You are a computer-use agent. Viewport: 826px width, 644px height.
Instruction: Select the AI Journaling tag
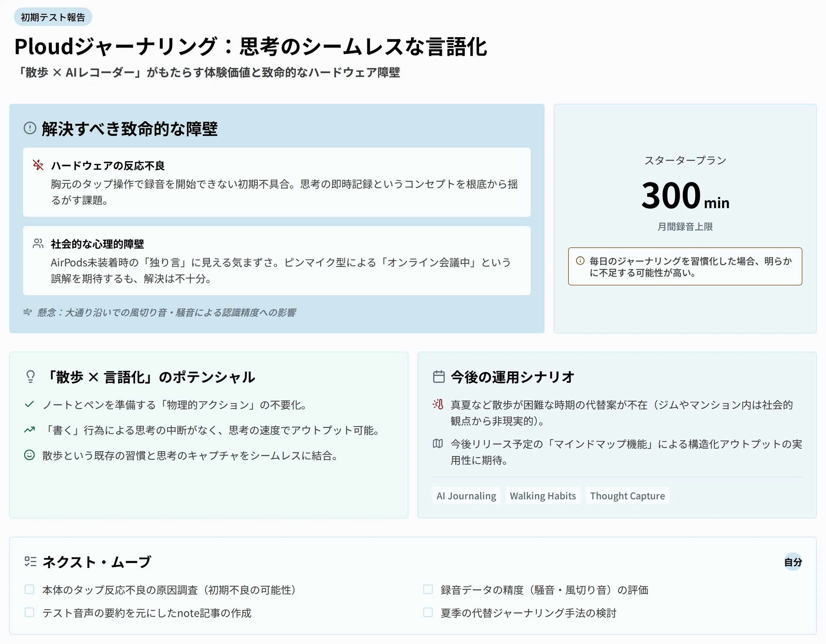(x=466, y=495)
